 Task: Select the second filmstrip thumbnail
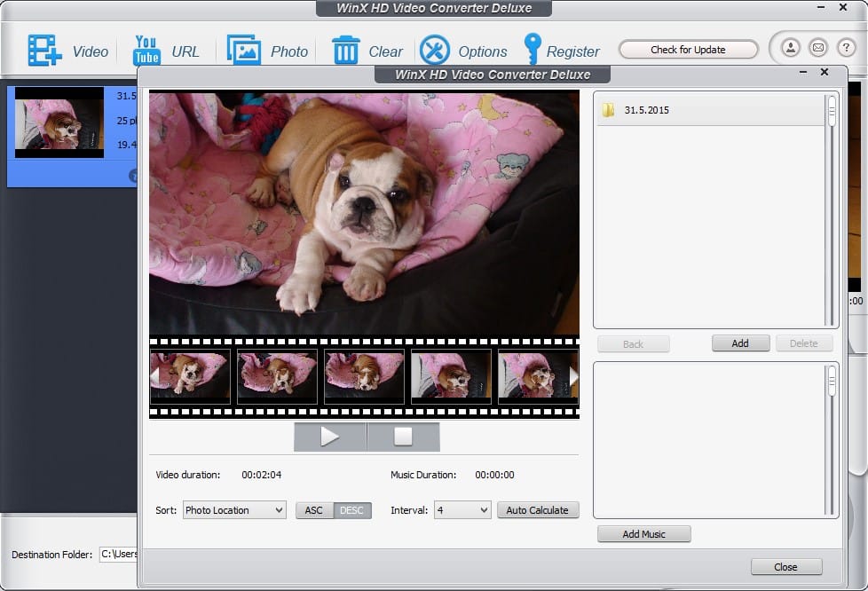pyautogui.click(x=277, y=376)
